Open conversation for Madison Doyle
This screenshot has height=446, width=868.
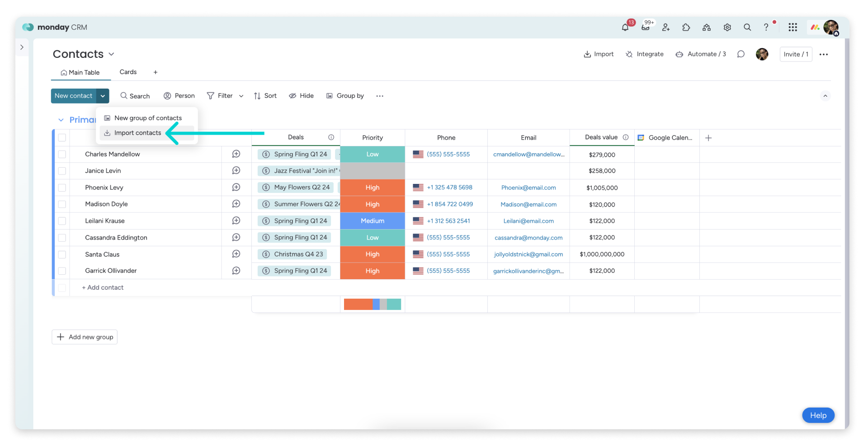click(x=236, y=204)
